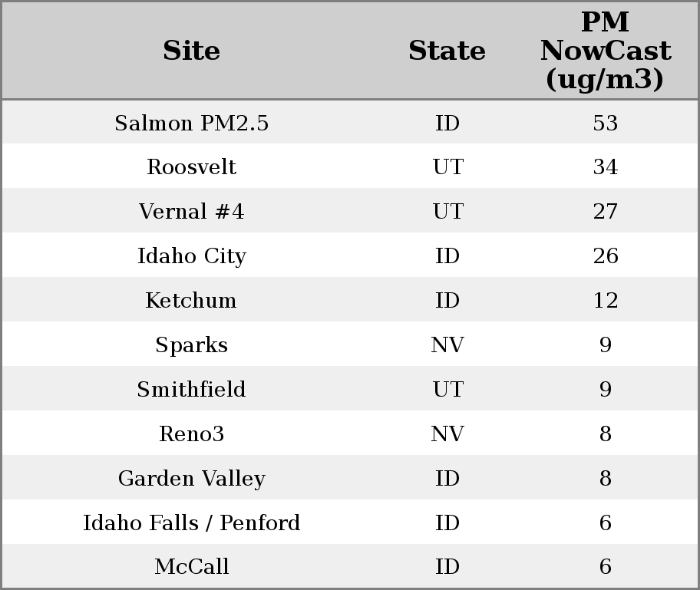Screen dimensions: 700x590
Task: Click the 12 value in Ketchum row
Action: (x=605, y=301)
